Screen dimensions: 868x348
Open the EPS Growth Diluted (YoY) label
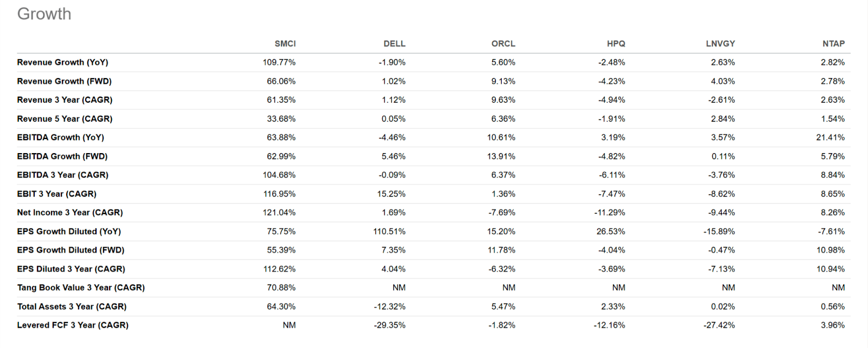point(69,231)
